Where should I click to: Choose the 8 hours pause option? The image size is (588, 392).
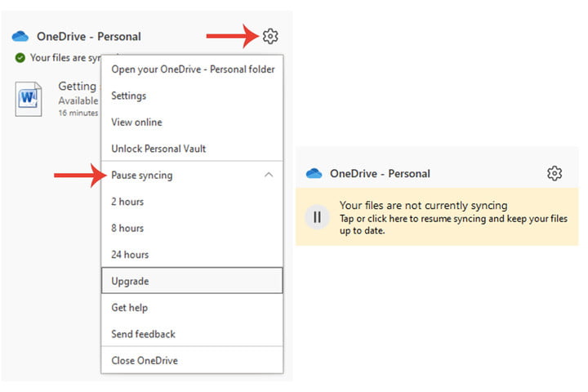(127, 228)
